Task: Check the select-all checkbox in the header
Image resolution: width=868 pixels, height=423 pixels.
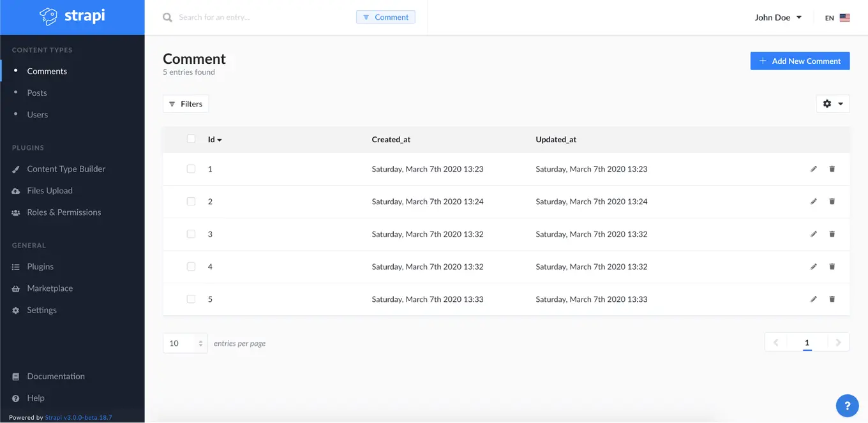Action: pyautogui.click(x=191, y=138)
